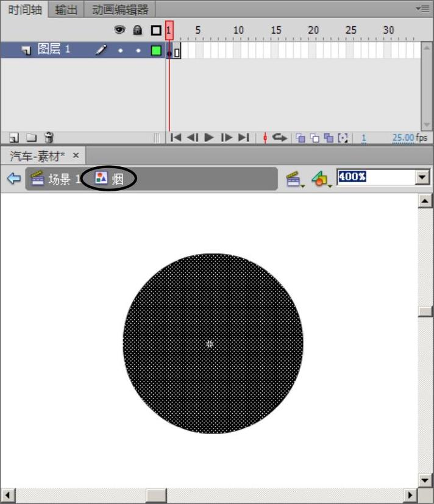Open modify onion markers menu

(x=343, y=138)
